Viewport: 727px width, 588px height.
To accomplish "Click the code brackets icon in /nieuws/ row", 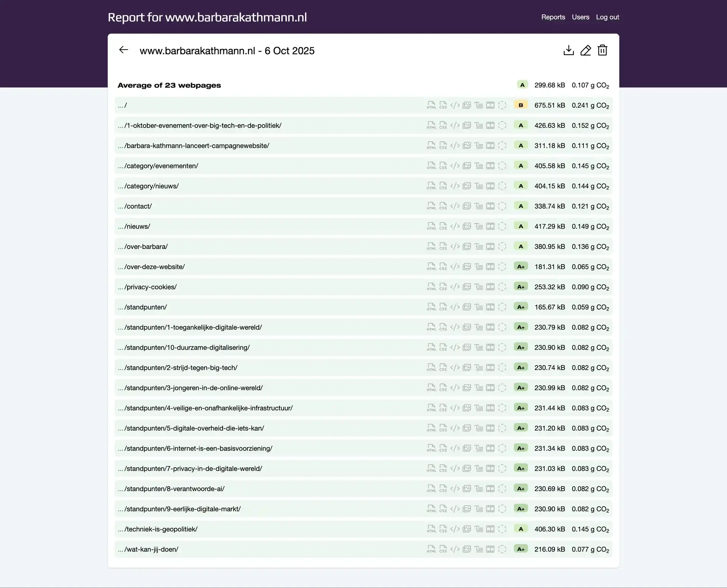I will pos(455,226).
